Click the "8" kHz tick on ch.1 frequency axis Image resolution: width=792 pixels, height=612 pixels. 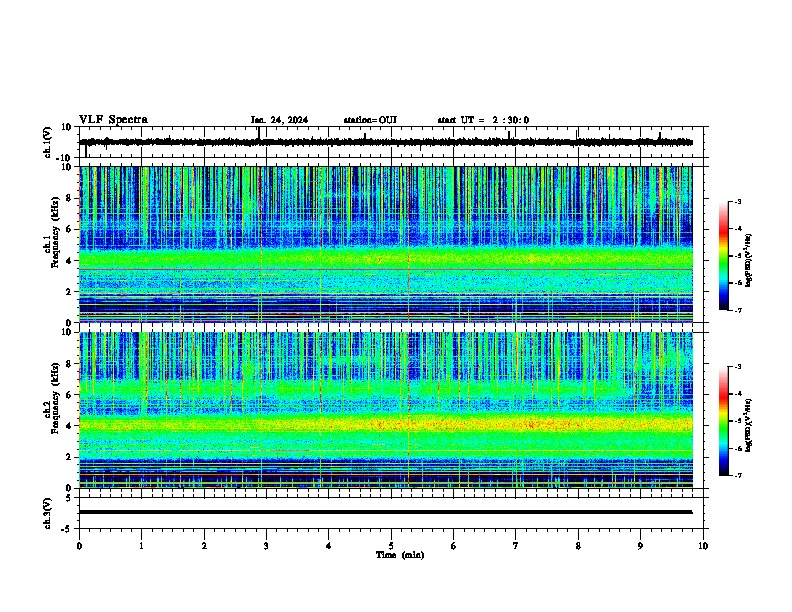tap(70, 198)
